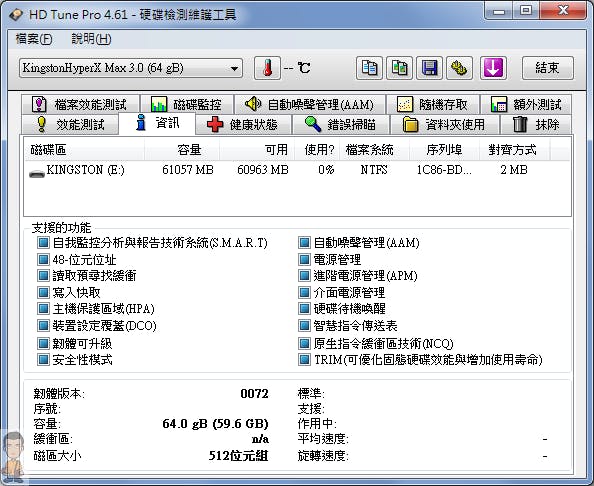Open the KingstonHyperX drive dropdown

(x=131, y=68)
